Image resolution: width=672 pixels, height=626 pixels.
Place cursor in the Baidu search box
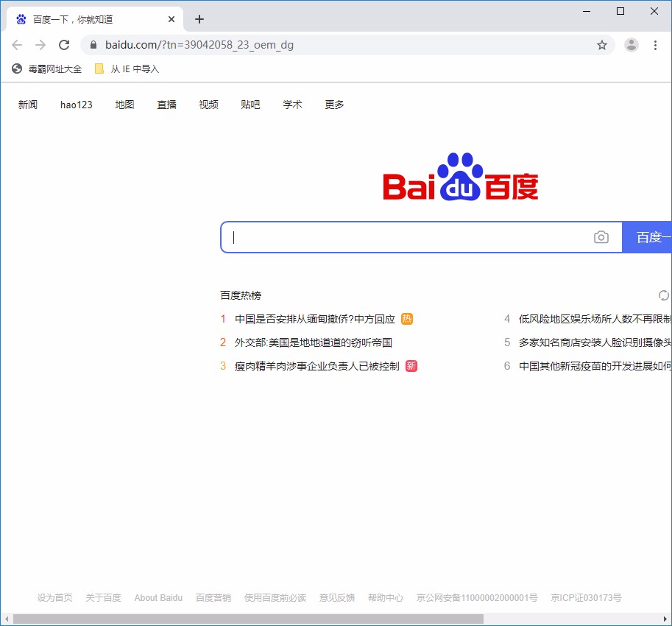pyautogui.click(x=412, y=236)
